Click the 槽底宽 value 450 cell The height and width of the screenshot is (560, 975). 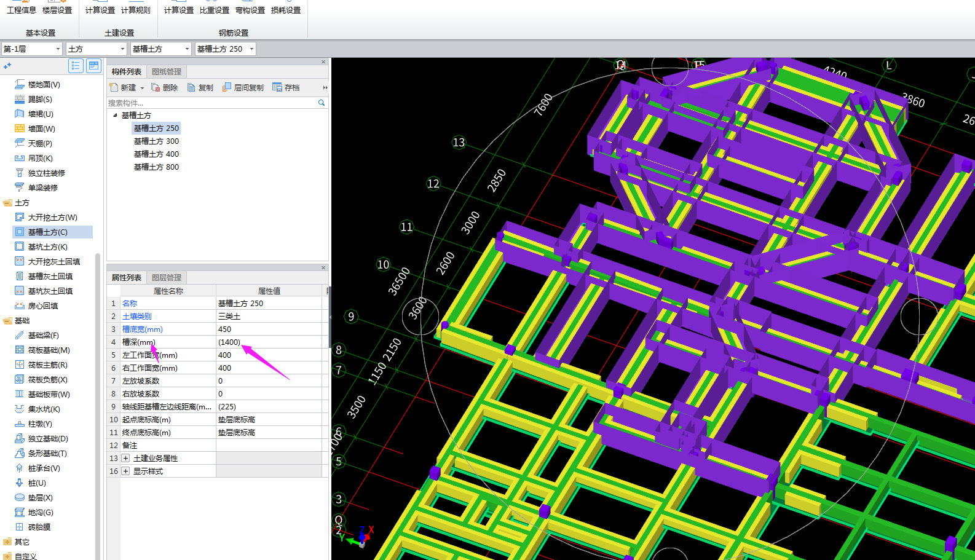[x=269, y=329]
